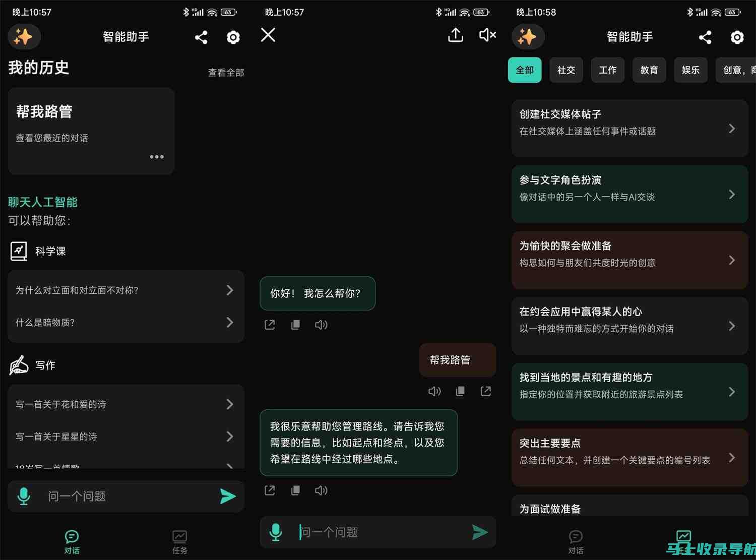The width and height of the screenshot is (756, 560).
Task: Expand 为愉快的聚会做准备 chevron
Action: pos(732,260)
